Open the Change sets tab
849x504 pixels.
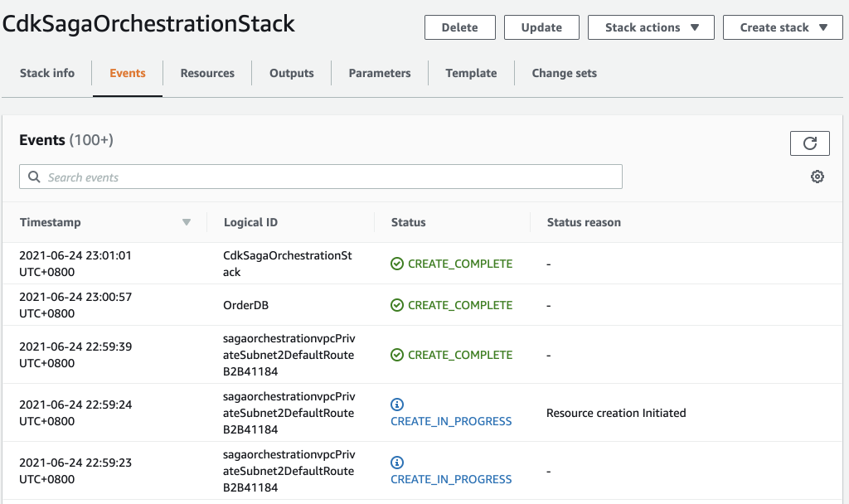click(x=564, y=73)
